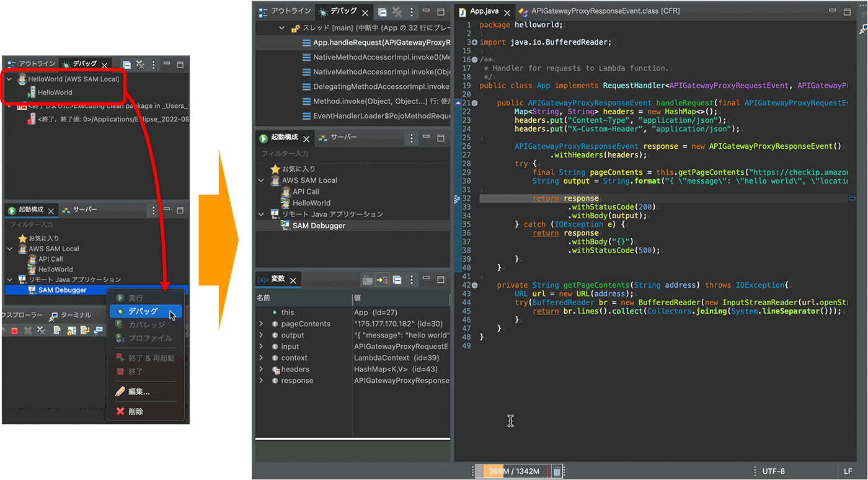Collapse AWS SAM Local tree in right panel
Viewport: 868px width, 480px height.
[x=262, y=180]
